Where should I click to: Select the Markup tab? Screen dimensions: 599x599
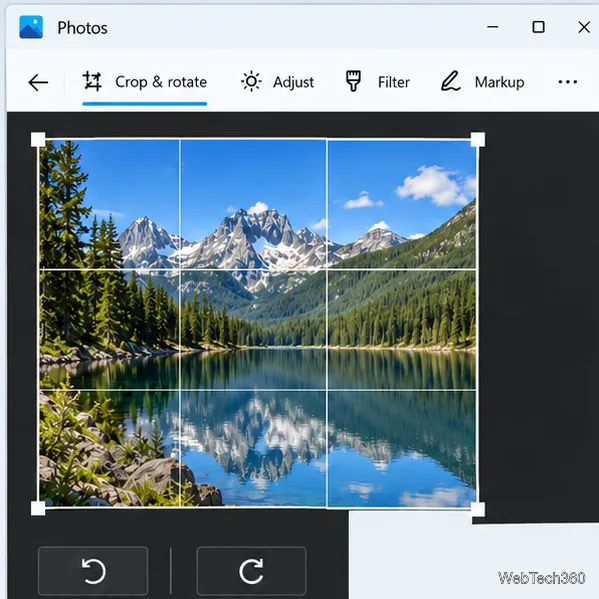click(482, 82)
